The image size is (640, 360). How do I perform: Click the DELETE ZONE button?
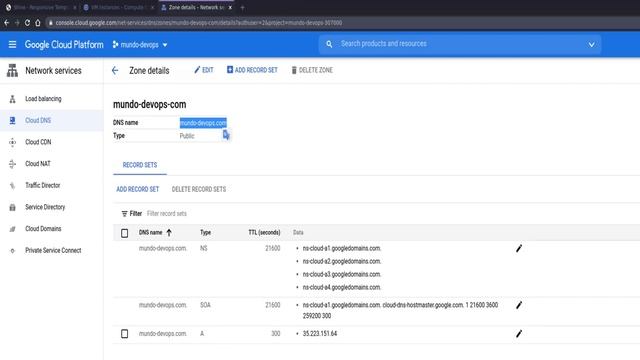(312, 70)
